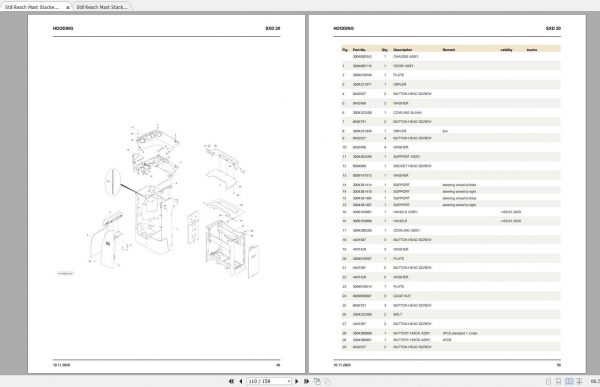600x387 pixels.
Task: Select the COWLING ASSY. description in row 17
Action: pyautogui.click(x=406, y=230)
